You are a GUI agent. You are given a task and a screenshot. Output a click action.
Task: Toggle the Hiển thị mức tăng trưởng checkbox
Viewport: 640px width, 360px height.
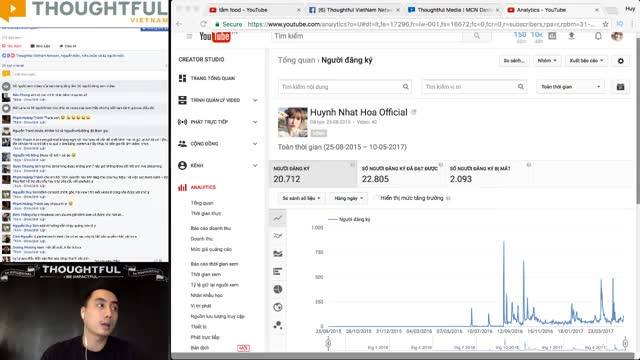tap(376, 198)
